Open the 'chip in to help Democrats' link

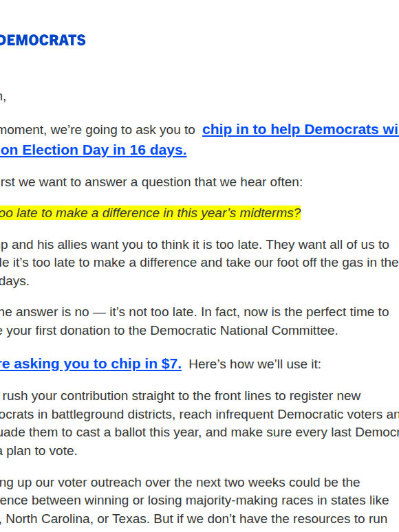(x=301, y=130)
